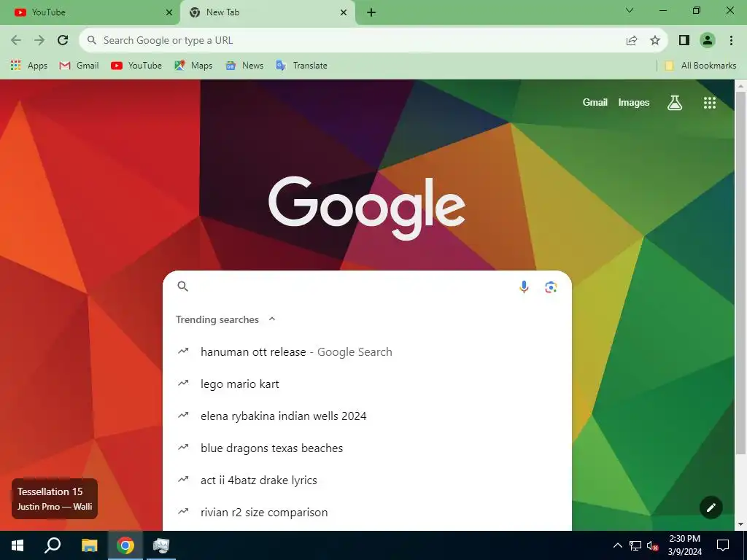Reload the current page
The height and width of the screenshot is (560, 747).
[63, 41]
